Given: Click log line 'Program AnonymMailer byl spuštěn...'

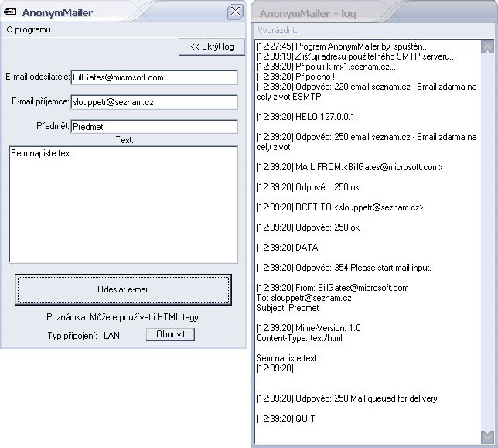Looking at the screenshot, I should pos(343,46).
